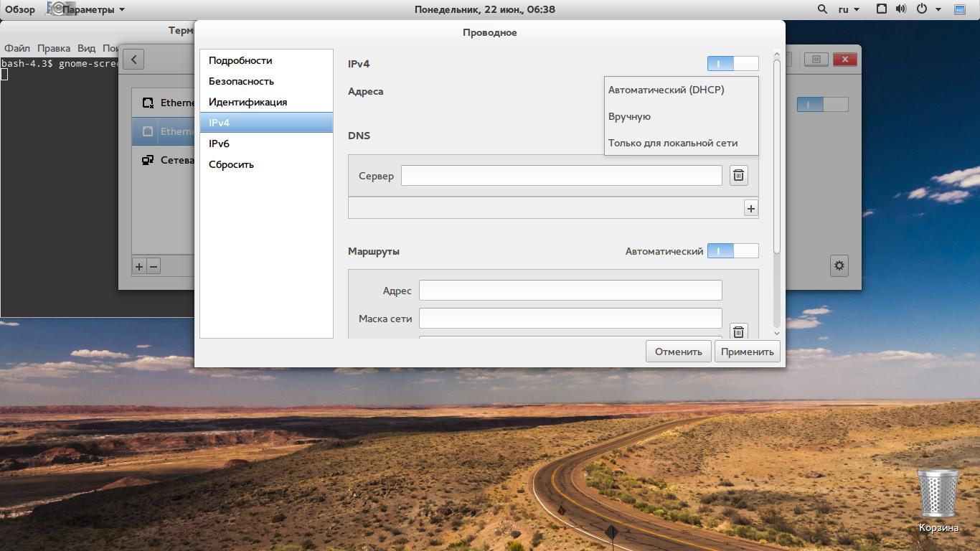Choose Автоматический (DHCP) from the address dropdown
This screenshot has height=551, width=980.
[682, 90]
